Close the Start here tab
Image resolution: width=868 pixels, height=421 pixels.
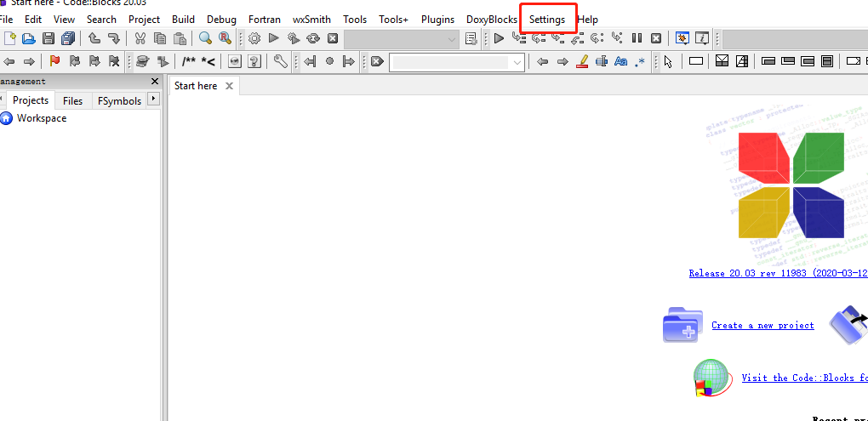point(229,86)
